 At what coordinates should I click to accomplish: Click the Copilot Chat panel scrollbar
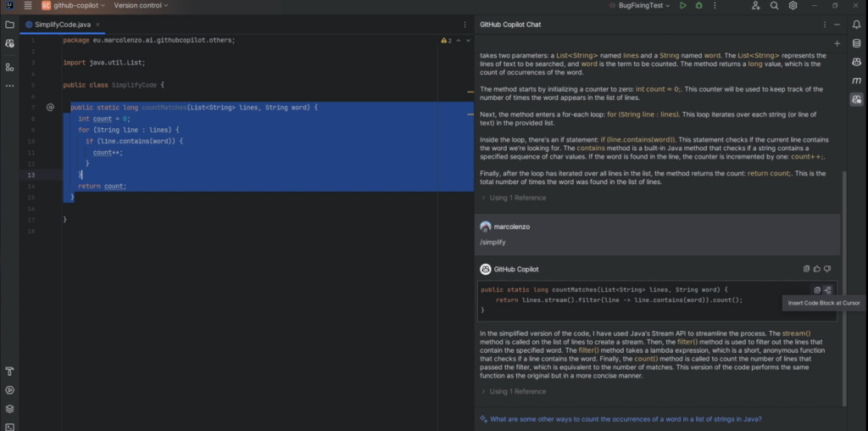[x=843, y=288]
